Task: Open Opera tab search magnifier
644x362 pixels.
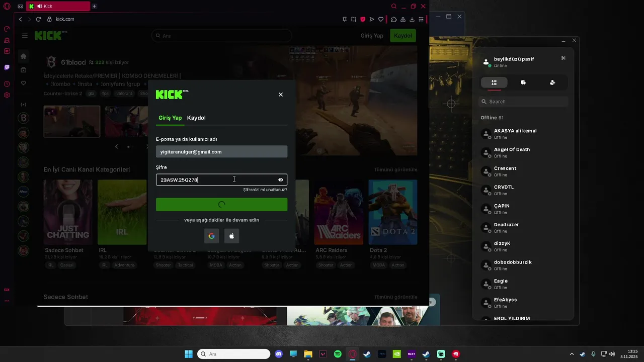Action: [394, 6]
